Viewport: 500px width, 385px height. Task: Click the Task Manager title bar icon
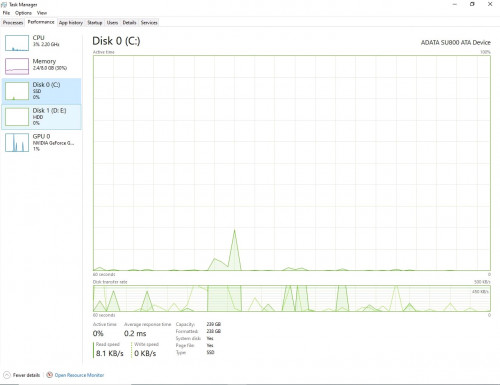pyautogui.click(x=4, y=5)
